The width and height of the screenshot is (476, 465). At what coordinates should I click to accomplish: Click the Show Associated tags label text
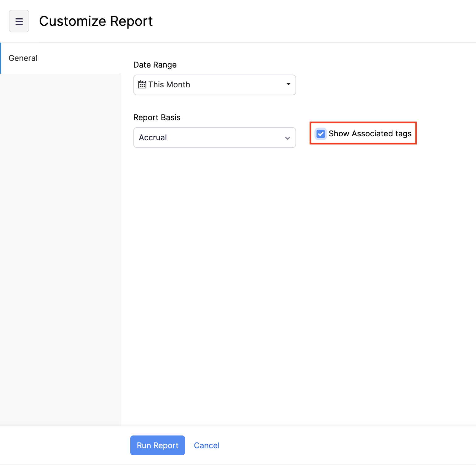[x=370, y=134]
